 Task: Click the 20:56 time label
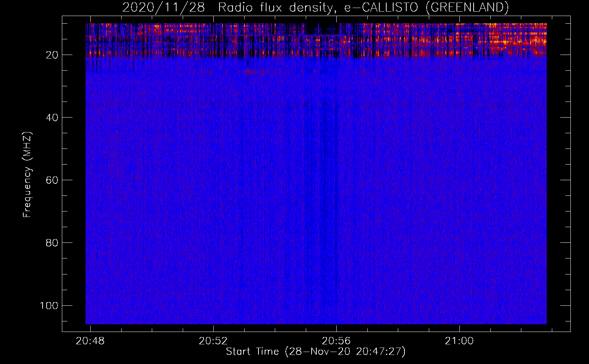pos(336,341)
